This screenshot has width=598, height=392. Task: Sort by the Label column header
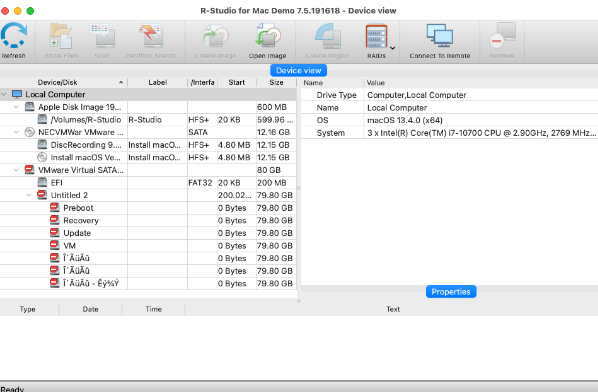[158, 82]
